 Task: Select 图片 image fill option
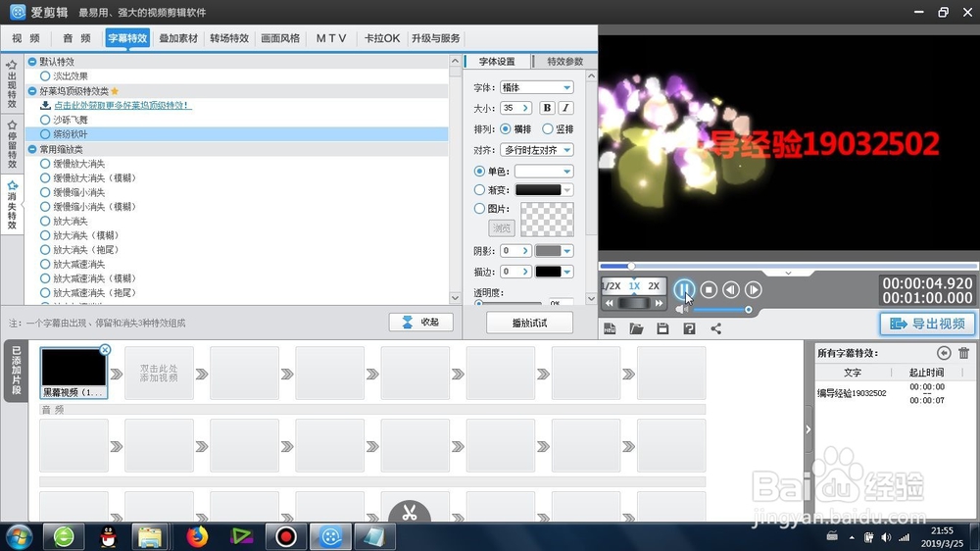pyautogui.click(x=479, y=208)
